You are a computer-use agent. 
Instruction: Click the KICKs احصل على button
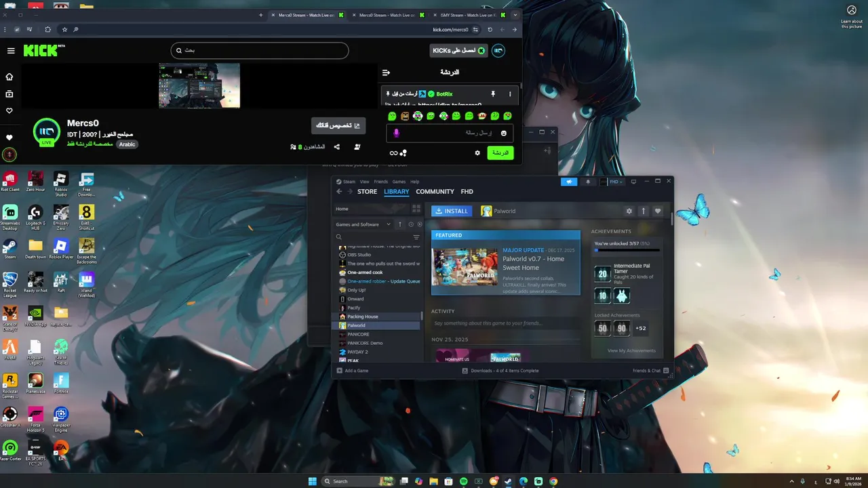[458, 51]
